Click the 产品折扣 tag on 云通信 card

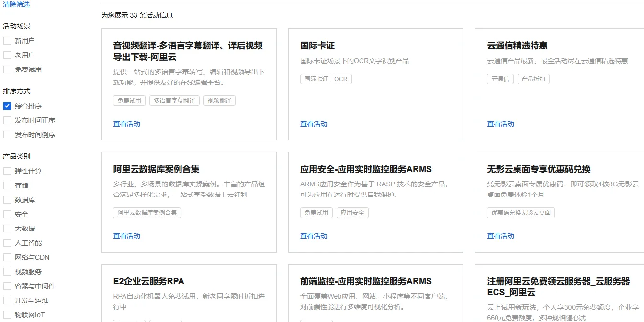(x=533, y=79)
